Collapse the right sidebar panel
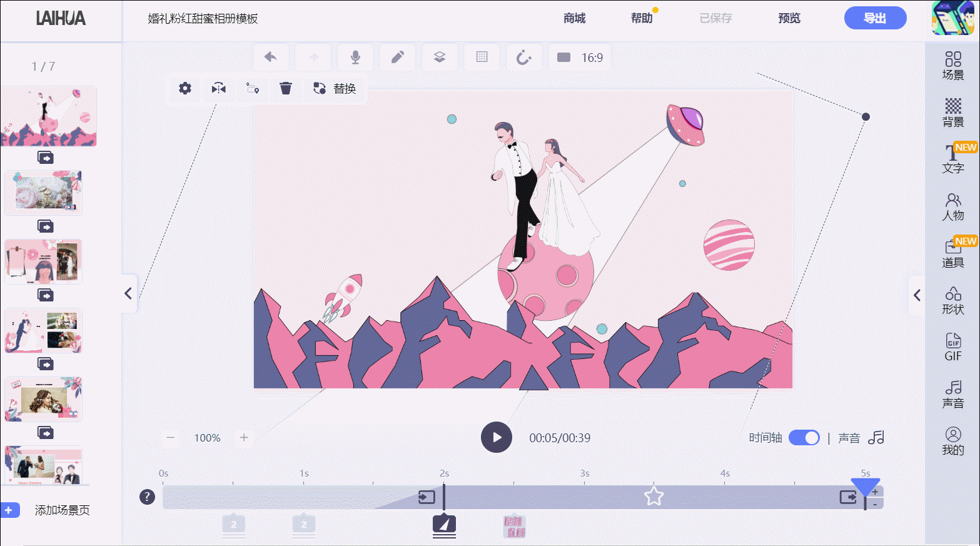This screenshot has height=546, width=980. click(x=917, y=295)
